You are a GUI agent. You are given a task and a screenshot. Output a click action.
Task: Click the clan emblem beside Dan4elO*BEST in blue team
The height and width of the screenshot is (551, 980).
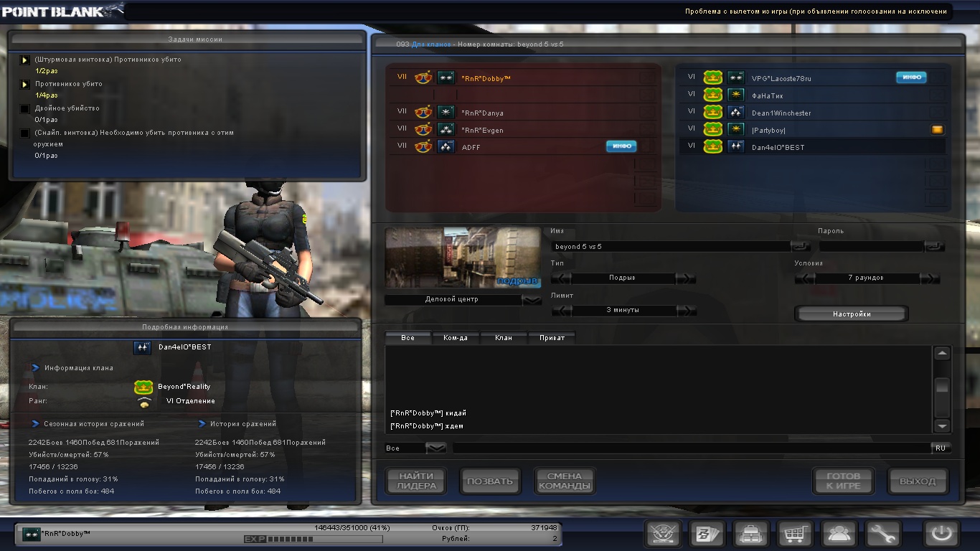712,146
